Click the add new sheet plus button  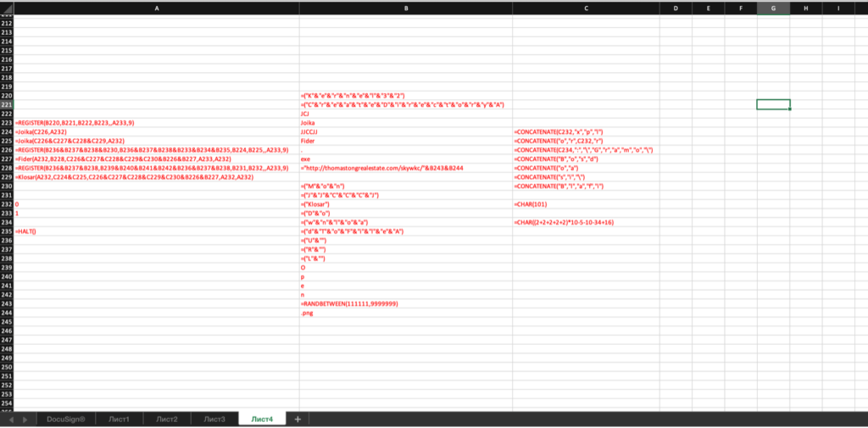[298, 419]
